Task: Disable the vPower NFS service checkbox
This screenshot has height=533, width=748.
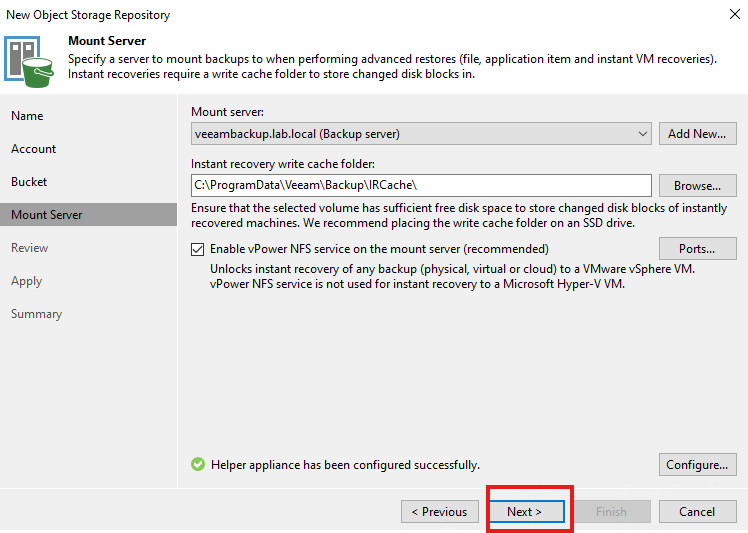Action: pos(198,249)
